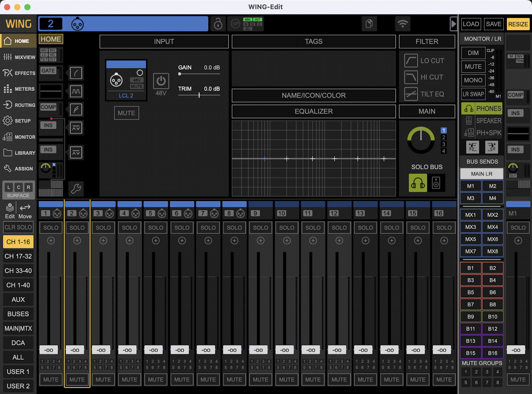Select the TILT EQ filter icon
The height and width of the screenshot is (394, 532).
(x=411, y=94)
